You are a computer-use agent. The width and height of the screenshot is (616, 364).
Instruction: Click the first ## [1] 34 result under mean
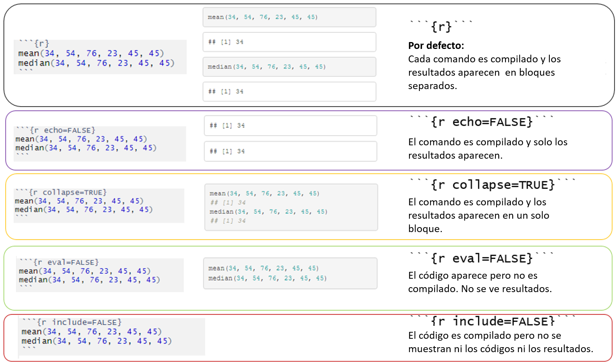tap(290, 42)
